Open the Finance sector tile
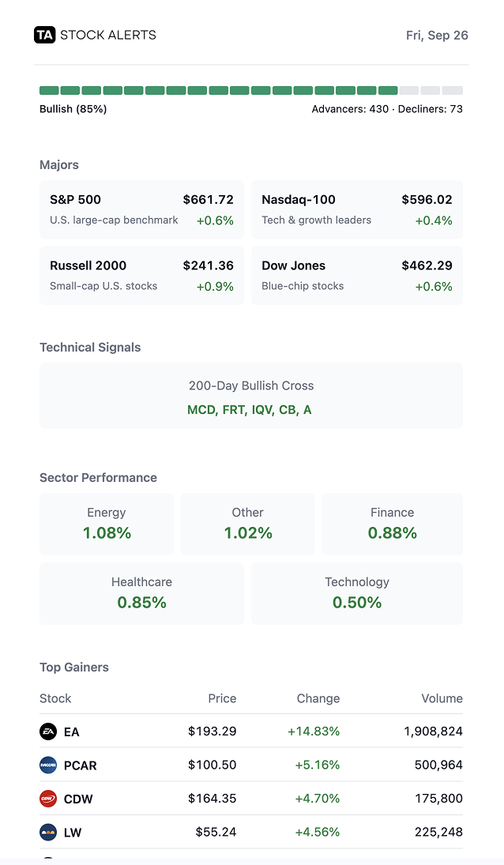This screenshot has height=865, width=504. pyautogui.click(x=393, y=524)
